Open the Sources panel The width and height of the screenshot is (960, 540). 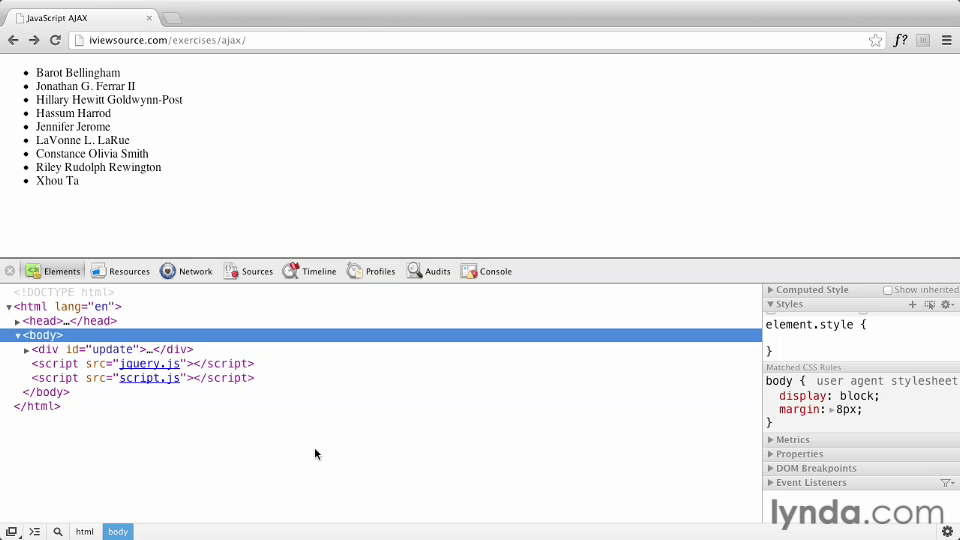click(248, 271)
